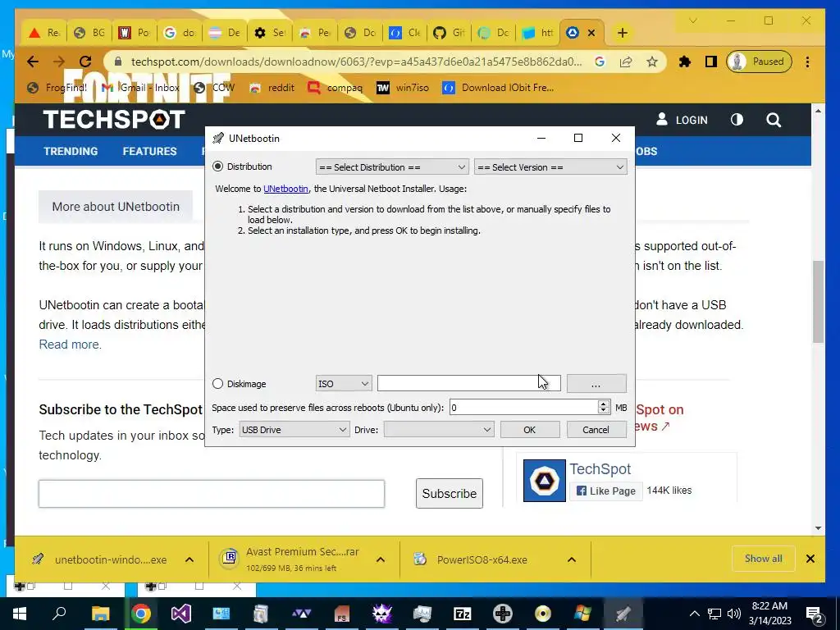Viewport: 840px width, 630px height.
Task: Click the Google icon in address bar
Action: click(600, 62)
